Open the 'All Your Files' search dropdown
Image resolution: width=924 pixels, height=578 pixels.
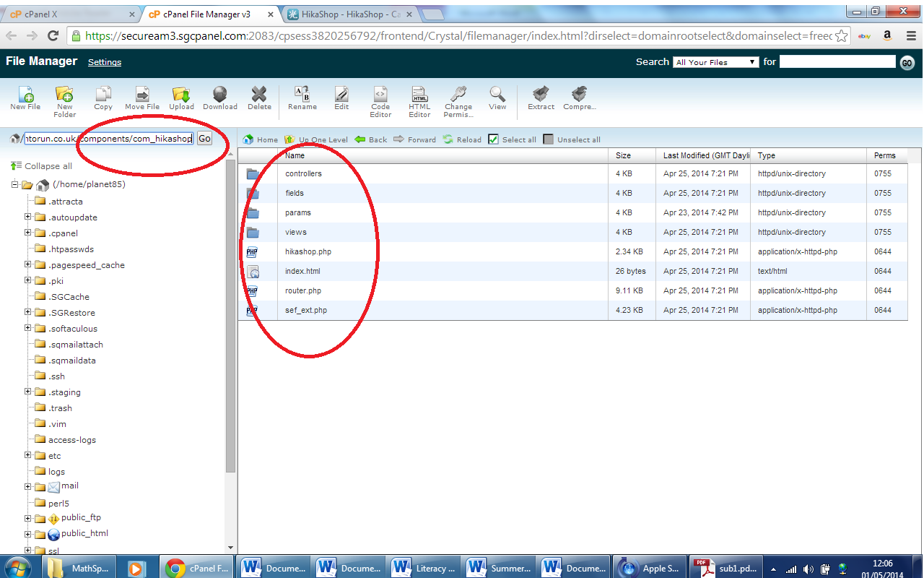716,62
